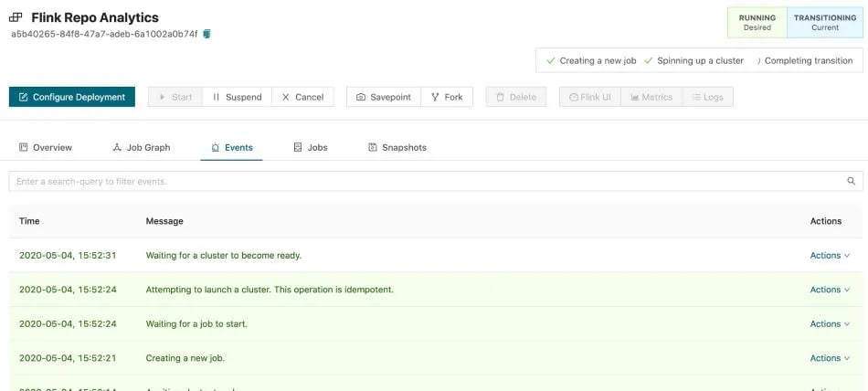The image size is (868, 391).
Task: Click the Actions column header
Action: click(x=826, y=221)
